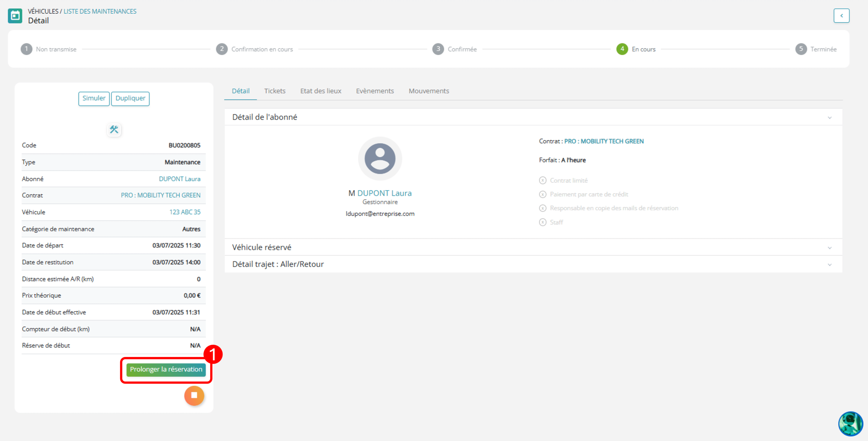
Task: Click the calendar icon beside Véhicules breadcrumb
Action: (15, 16)
